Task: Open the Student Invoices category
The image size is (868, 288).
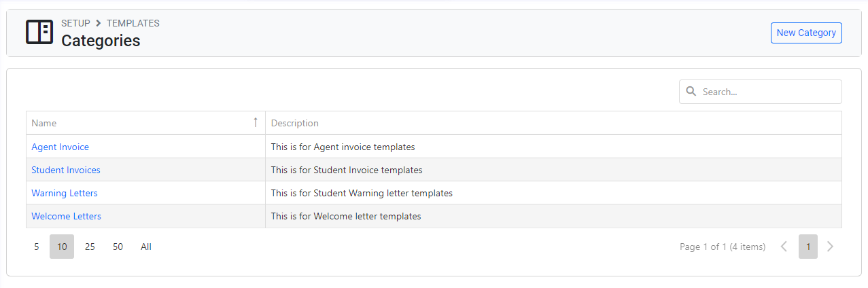Action: click(x=65, y=170)
